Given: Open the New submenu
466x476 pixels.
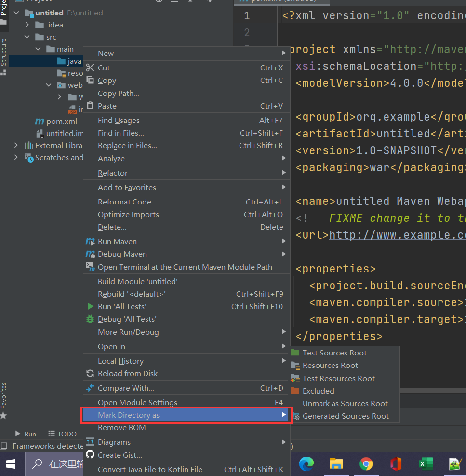Looking at the screenshot, I should point(186,53).
